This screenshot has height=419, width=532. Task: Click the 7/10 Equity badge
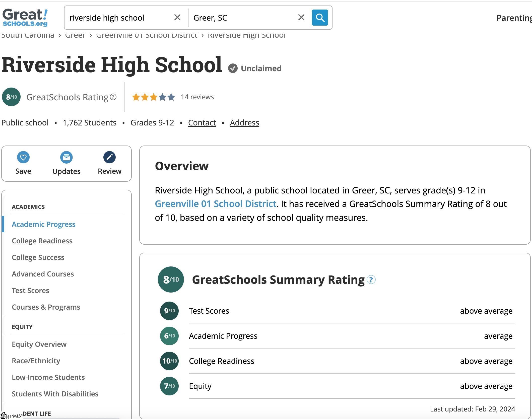tap(169, 386)
